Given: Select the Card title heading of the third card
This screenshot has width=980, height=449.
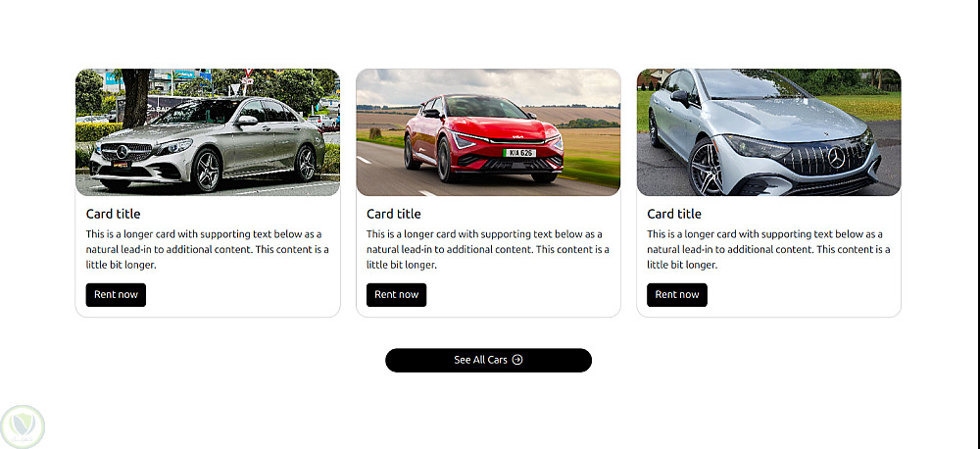Looking at the screenshot, I should (674, 214).
